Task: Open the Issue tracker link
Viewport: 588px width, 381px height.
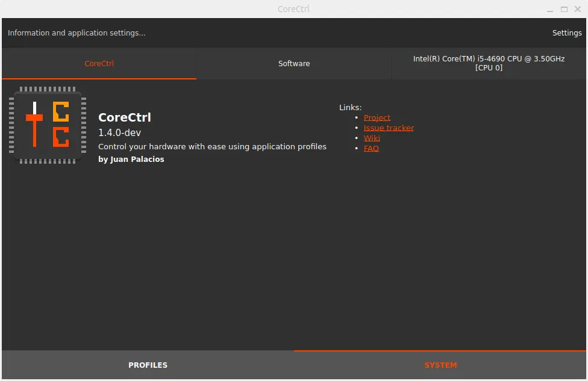Action: pos(389,128)
